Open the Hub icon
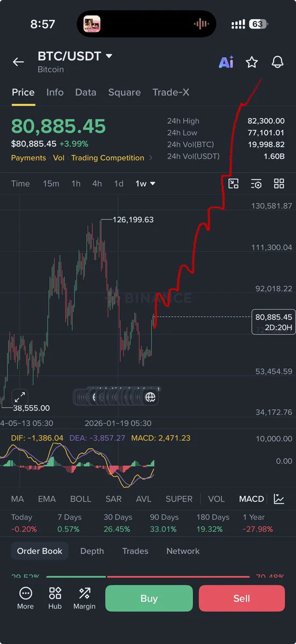The image size is (296, 644). (55, 598)
